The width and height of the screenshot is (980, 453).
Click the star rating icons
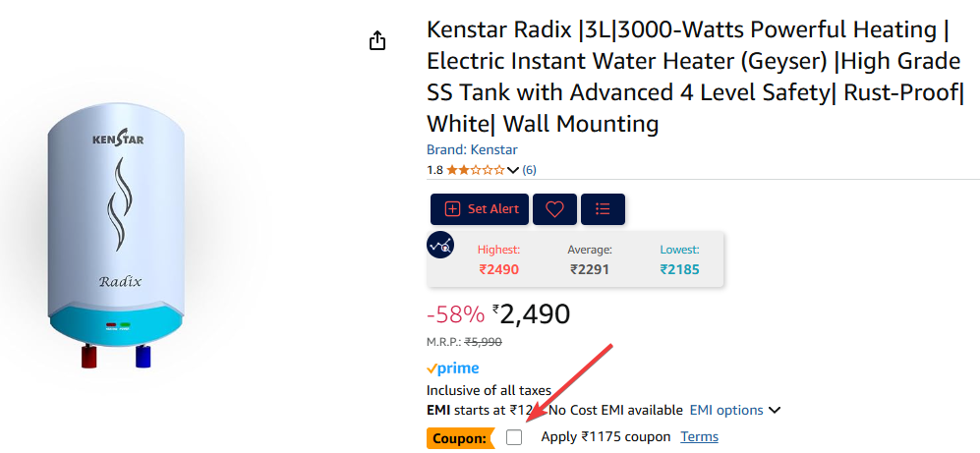coord(475,170)
